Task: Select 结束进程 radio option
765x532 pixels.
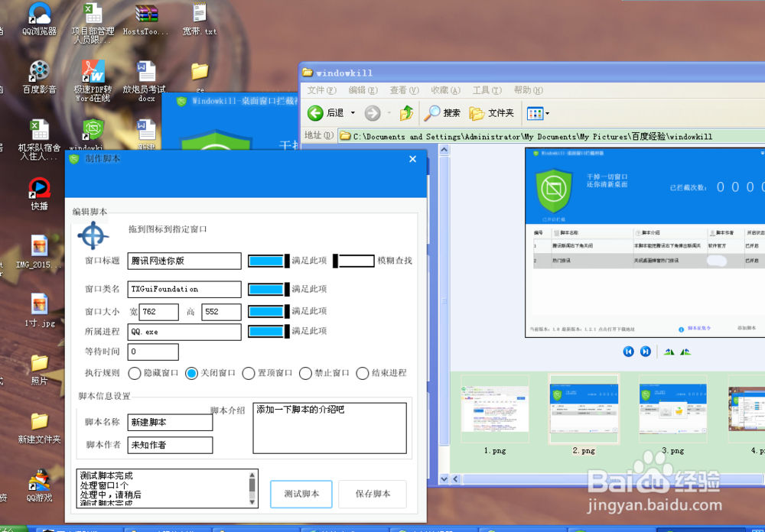Action: click(x=382, y=373)
